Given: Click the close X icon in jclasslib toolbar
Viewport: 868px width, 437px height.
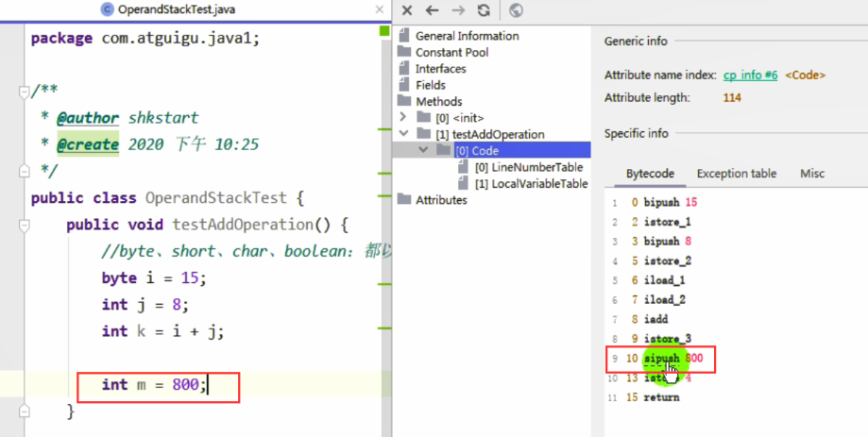Looking at the screenshot, I should click(407, 10).
